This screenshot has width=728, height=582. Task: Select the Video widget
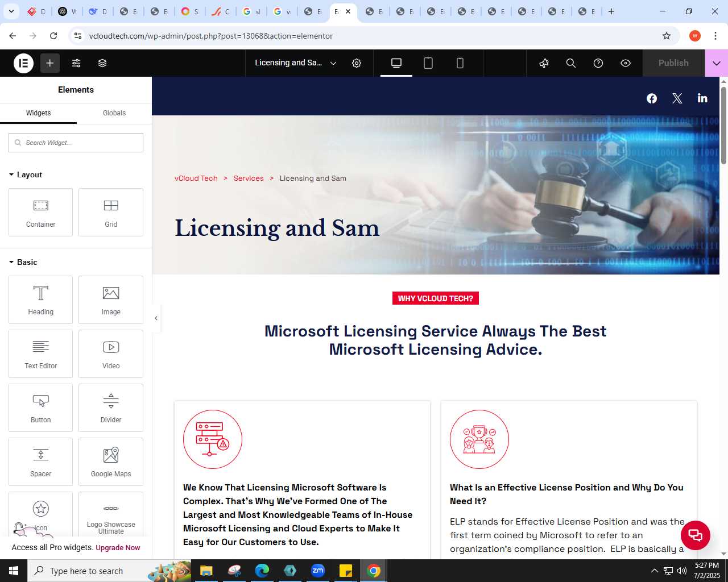click(111, 354)
